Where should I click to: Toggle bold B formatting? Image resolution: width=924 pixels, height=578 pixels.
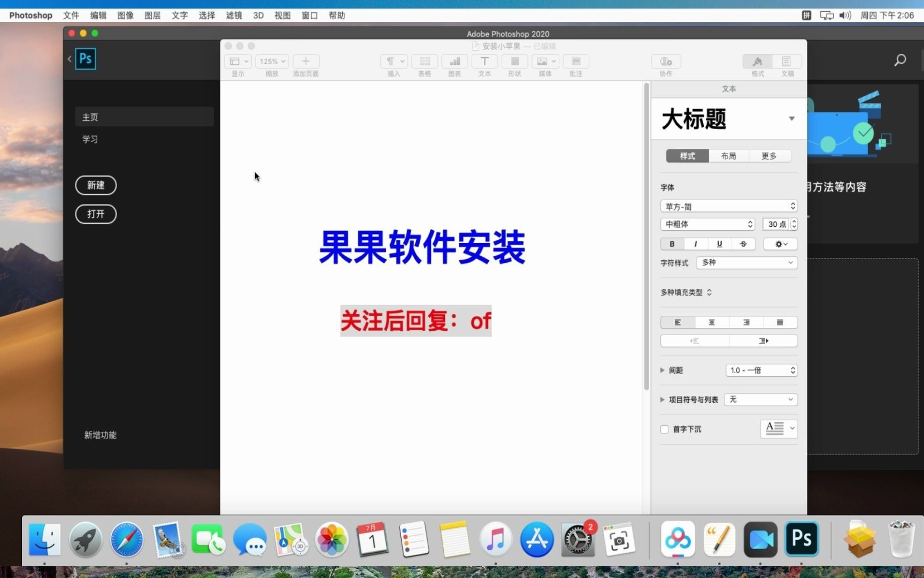click(672, 244)
